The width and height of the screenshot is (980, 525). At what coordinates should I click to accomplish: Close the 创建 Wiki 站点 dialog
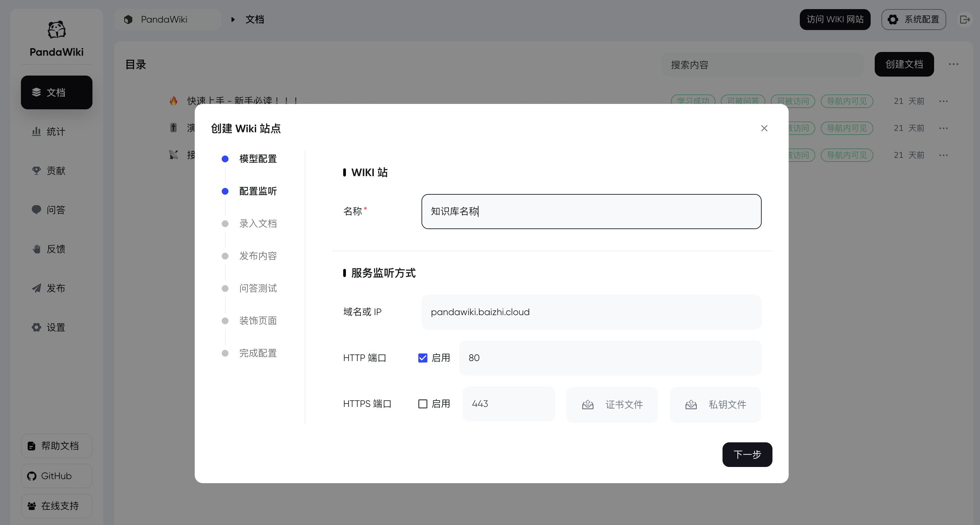[764, 129]
